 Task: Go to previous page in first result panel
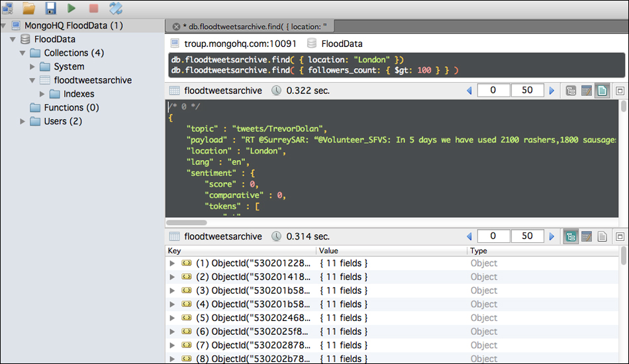point(469,91)
